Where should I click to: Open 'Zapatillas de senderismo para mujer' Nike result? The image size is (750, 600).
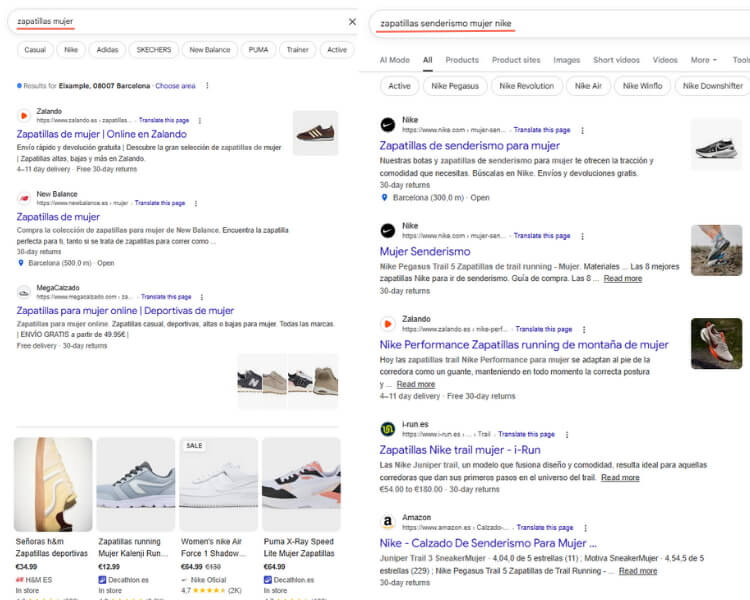tap(470, 145)
